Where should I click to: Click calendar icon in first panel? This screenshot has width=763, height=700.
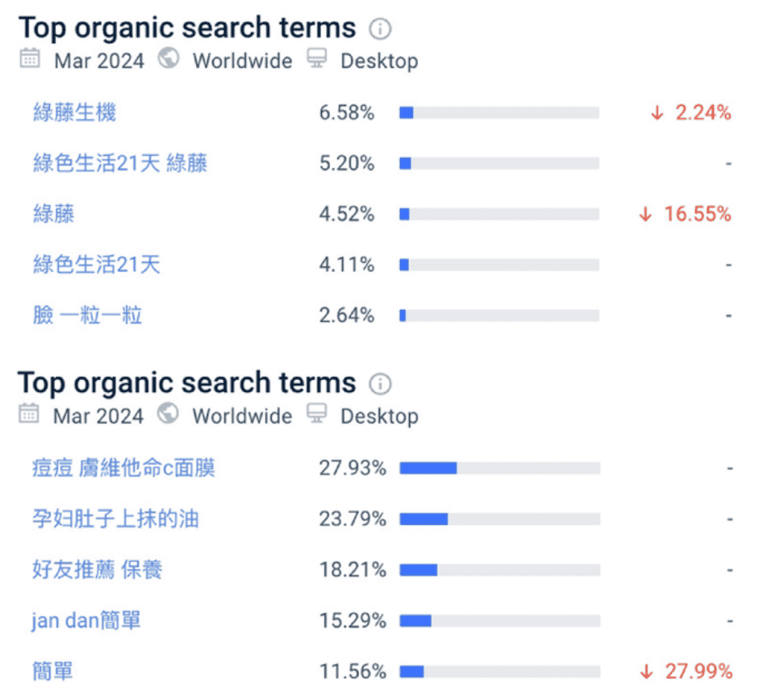[x=30, y=58]
